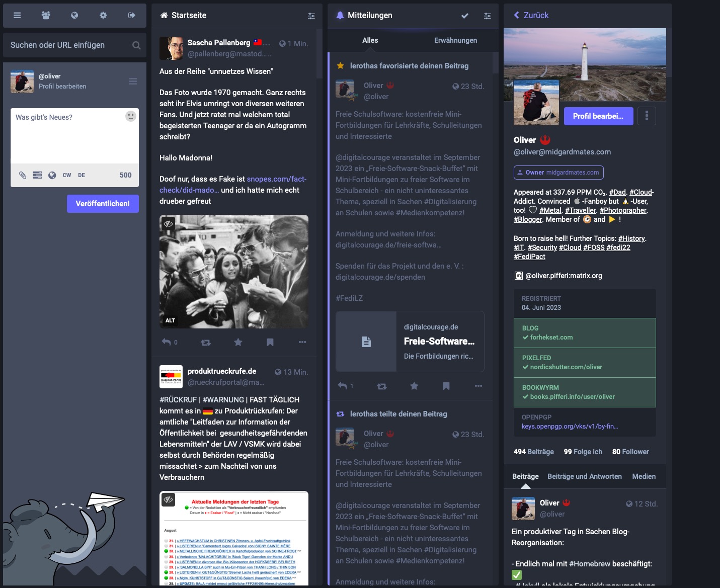This screenshot has height=588, width=720.
Task: Go back using the Zurück link
Action: (531, 15)
